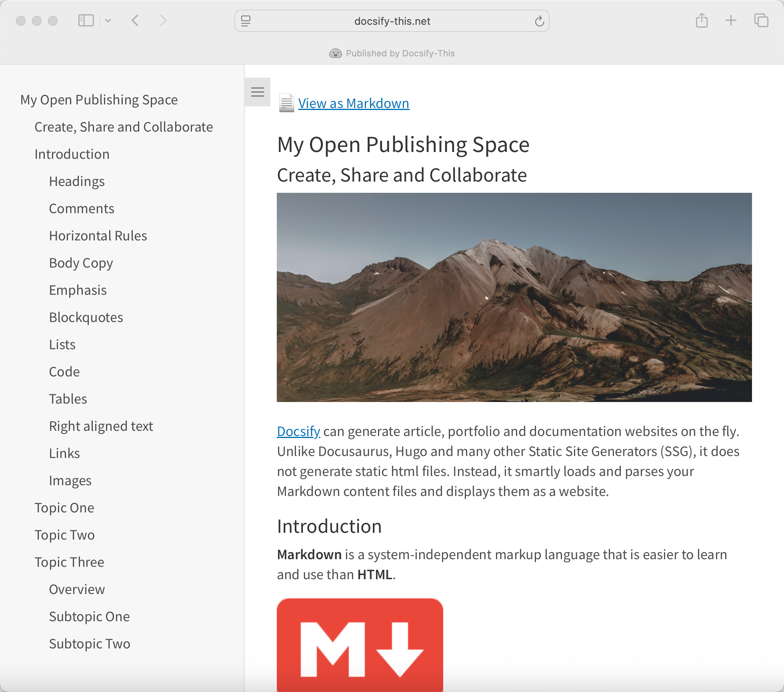Open Subtopic One in sidebar
The image size is (784, 692).
tap(90, 616)
